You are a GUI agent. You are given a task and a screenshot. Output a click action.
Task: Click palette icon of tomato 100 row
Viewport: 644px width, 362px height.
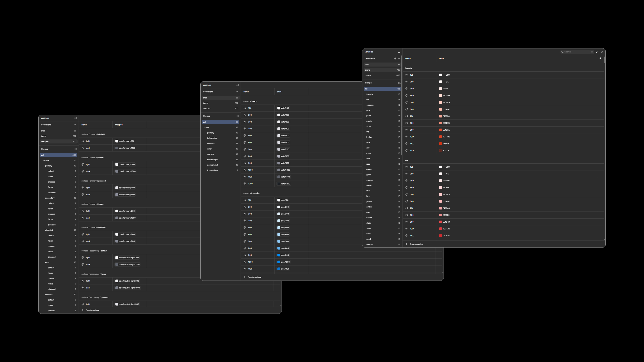(407, 75)
